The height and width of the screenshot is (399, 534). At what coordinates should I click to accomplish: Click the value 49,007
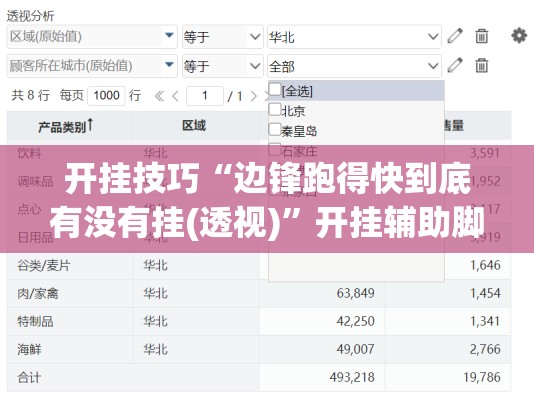(x=356, y=349)
